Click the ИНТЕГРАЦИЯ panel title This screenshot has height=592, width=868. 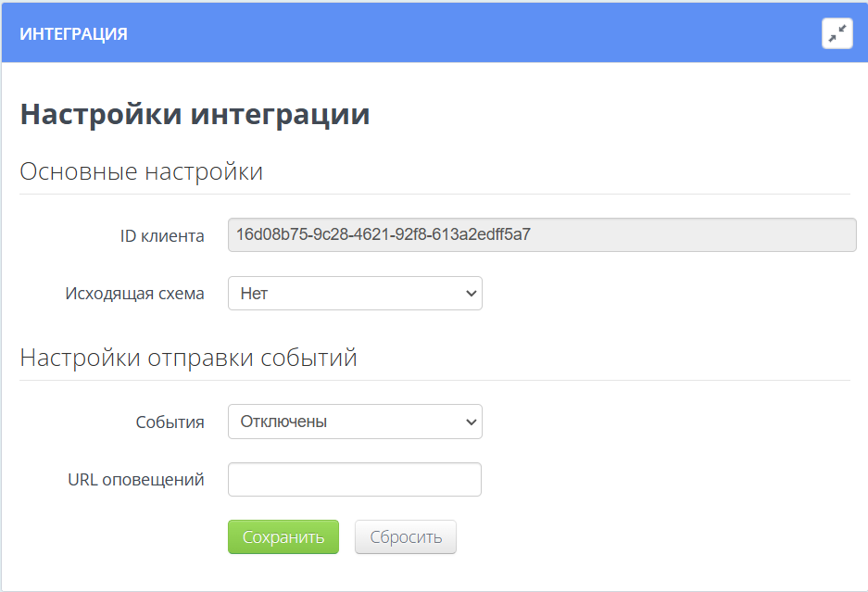click(x=73, y=34)
